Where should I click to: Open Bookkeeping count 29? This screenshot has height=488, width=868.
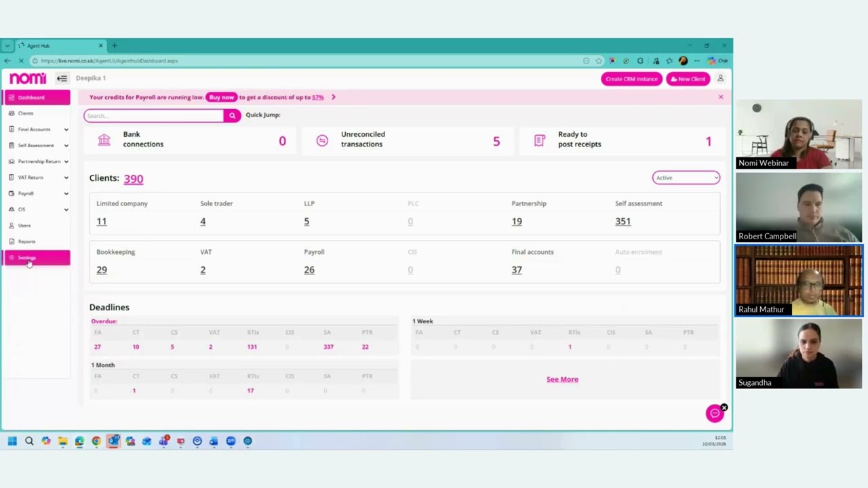click(x=102, y=270)
